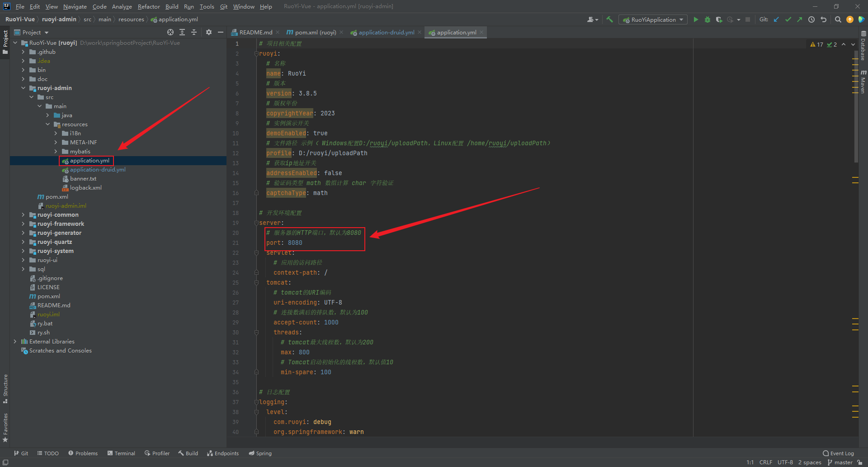Git update project blue arrow icon
Screen dimensions: 868x467
tap(776, 19)
